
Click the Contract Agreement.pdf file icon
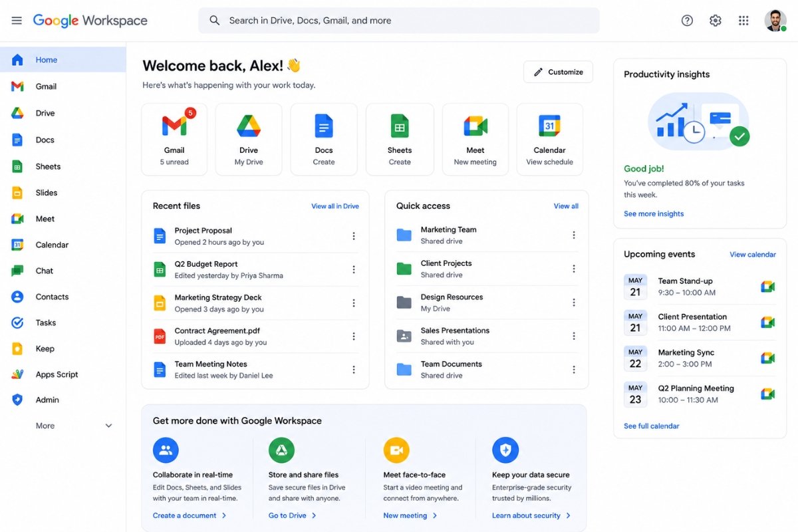160,336
